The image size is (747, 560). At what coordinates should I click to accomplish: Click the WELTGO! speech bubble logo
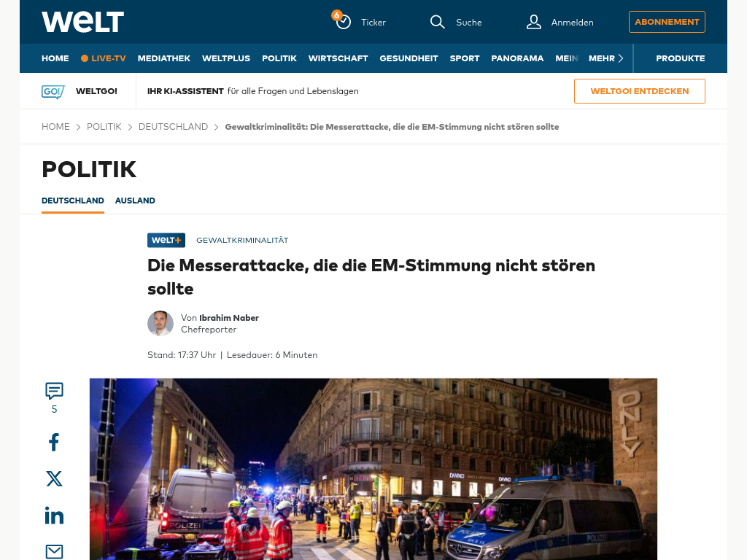click(x=53, y=91)
